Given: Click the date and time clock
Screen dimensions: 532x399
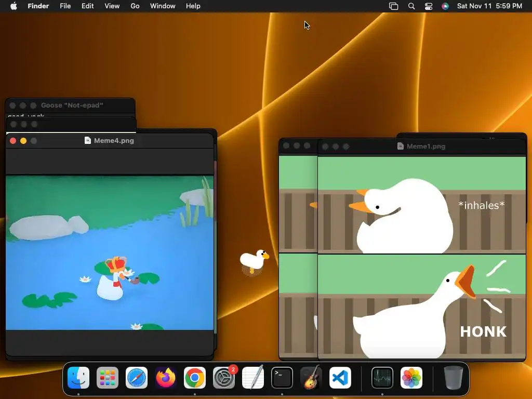Looking at the screenshot, I should point(489,6).
